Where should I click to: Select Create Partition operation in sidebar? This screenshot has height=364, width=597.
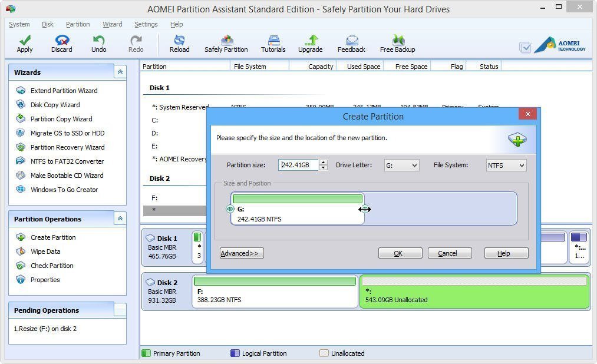53,237
